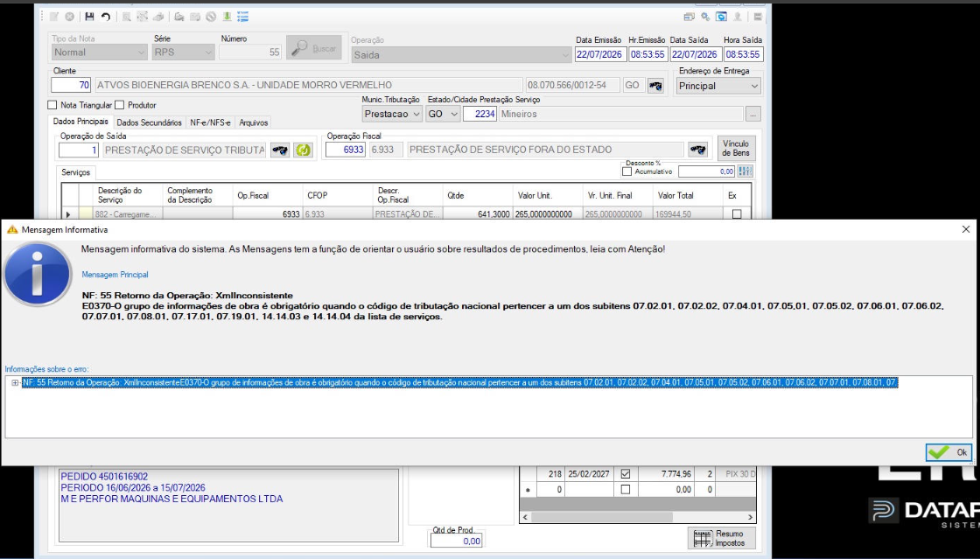Image resolution: width=980 pixels, height=559 pixels.
Task: Click the Data Emissão date field
Action: [599, 54]
